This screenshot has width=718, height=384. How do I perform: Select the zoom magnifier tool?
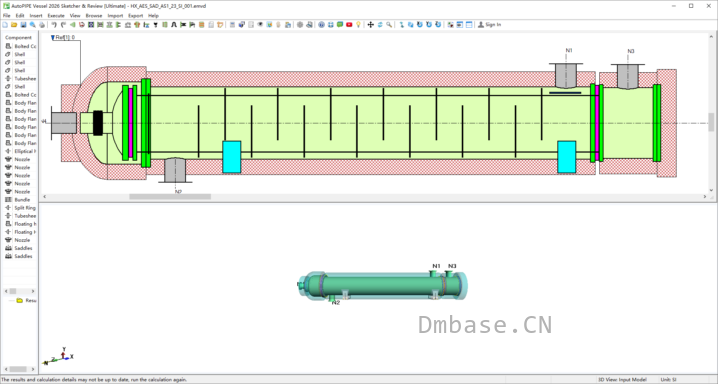[x=389, y=25]
